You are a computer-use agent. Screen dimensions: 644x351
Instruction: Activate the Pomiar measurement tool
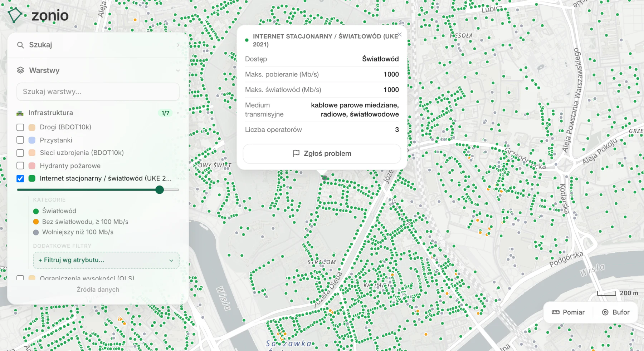pos(568,312)
